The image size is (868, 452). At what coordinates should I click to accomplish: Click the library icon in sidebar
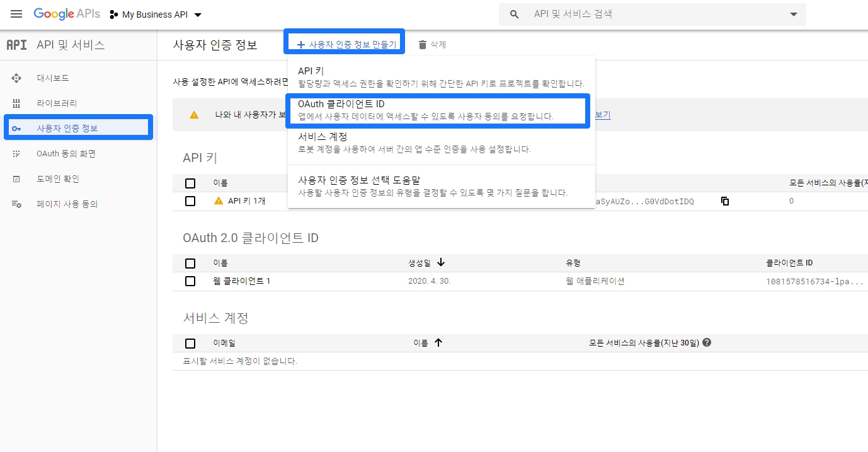pos(17,103)
